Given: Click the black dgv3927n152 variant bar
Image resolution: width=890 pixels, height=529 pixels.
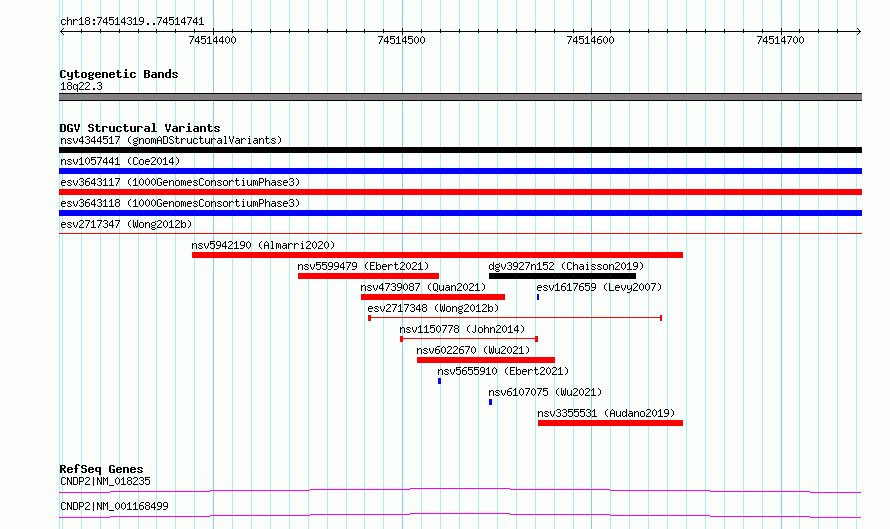Looking at the screenshot, I should (x=562, y=276).
